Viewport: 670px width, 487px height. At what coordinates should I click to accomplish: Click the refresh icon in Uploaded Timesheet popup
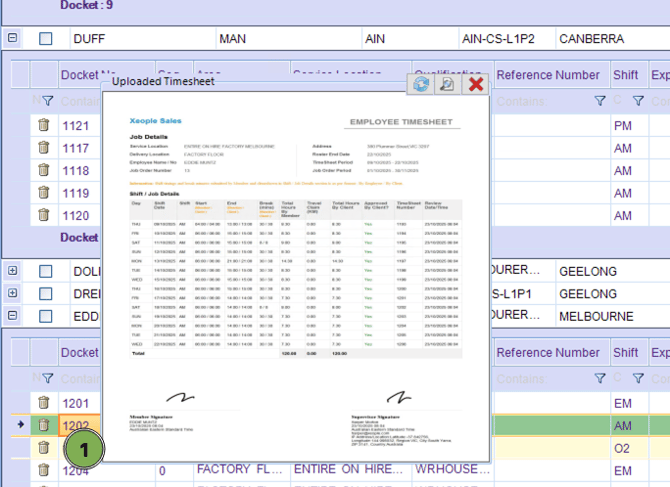coord(422,84)
